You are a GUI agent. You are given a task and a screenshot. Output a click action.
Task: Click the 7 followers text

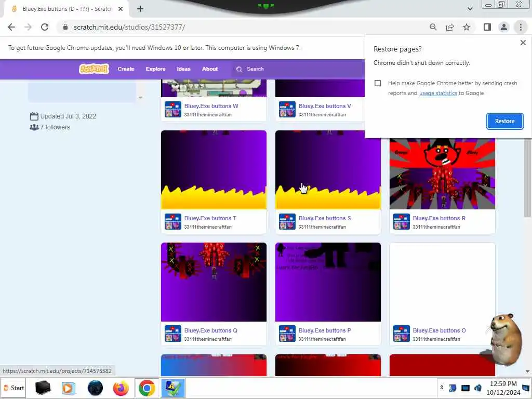click(55, 127)
